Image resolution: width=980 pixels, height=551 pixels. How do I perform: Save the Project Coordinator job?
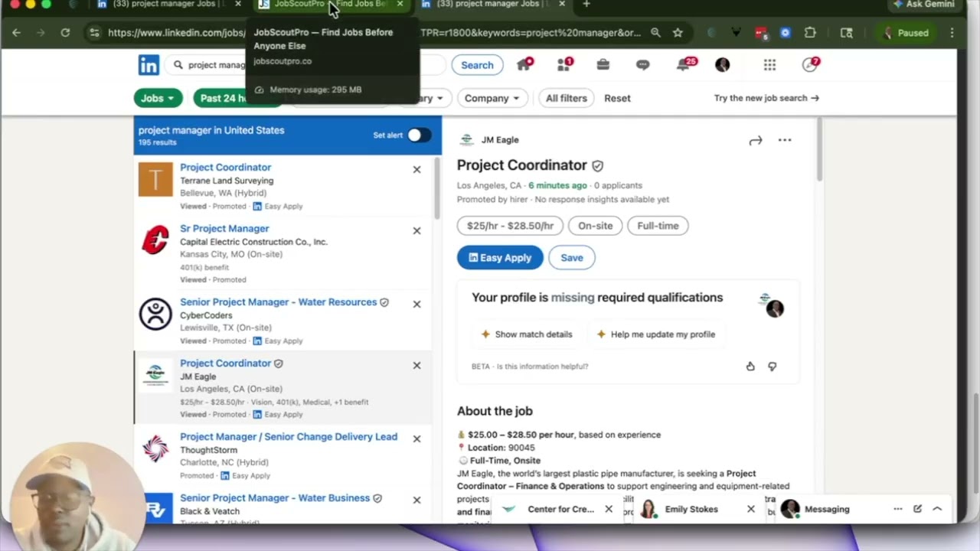572,258
